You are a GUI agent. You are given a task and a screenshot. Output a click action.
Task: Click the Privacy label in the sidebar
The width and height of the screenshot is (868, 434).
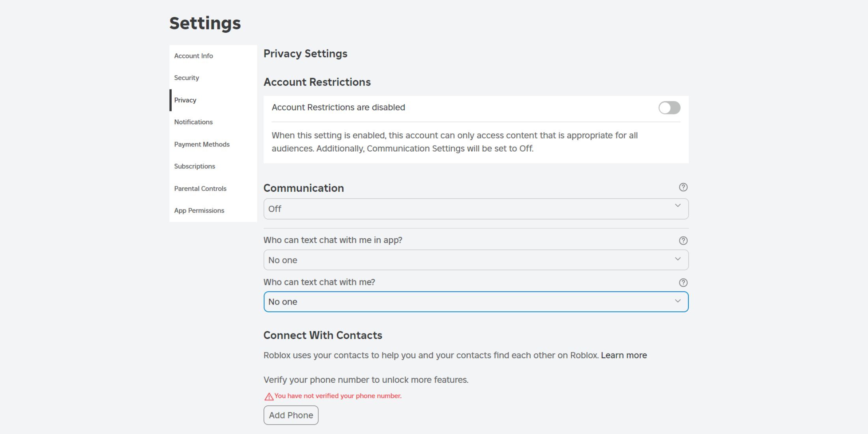(x=185, y=100)
